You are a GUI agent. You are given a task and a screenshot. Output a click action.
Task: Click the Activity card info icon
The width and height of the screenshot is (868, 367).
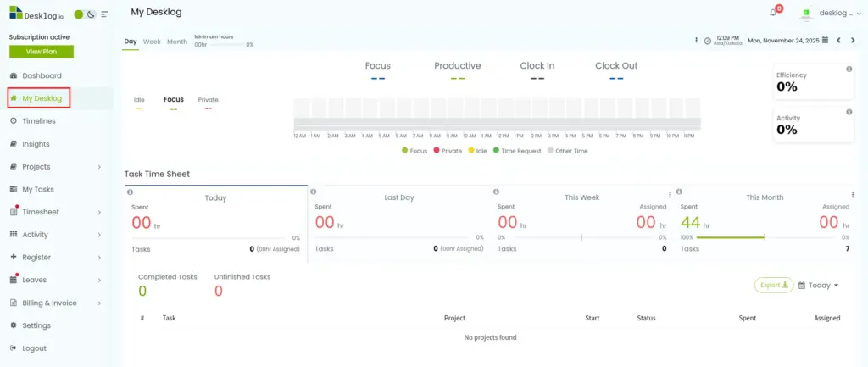(x=849, y=112)
